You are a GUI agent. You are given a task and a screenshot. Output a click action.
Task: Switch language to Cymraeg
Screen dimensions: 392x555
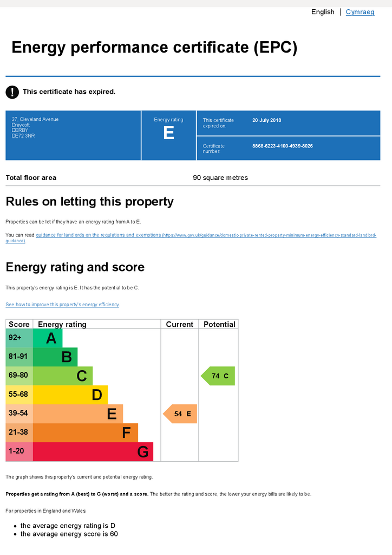(360, 12)
